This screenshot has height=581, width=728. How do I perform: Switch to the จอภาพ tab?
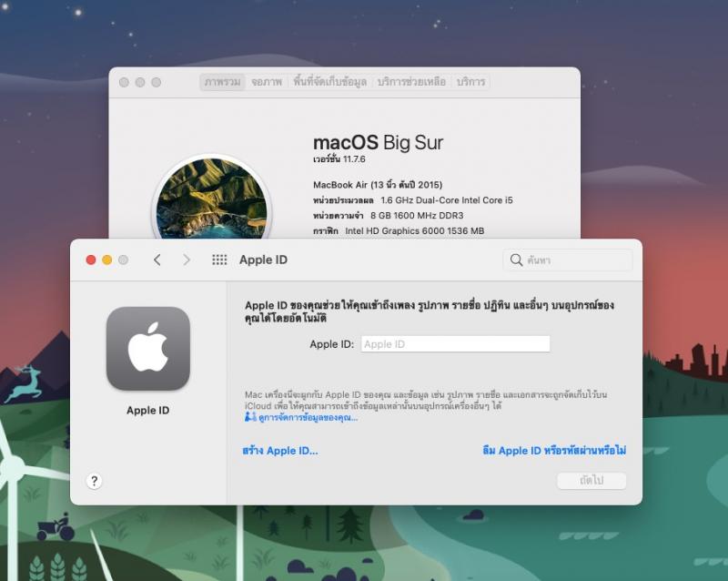click(x=267, y=82)
